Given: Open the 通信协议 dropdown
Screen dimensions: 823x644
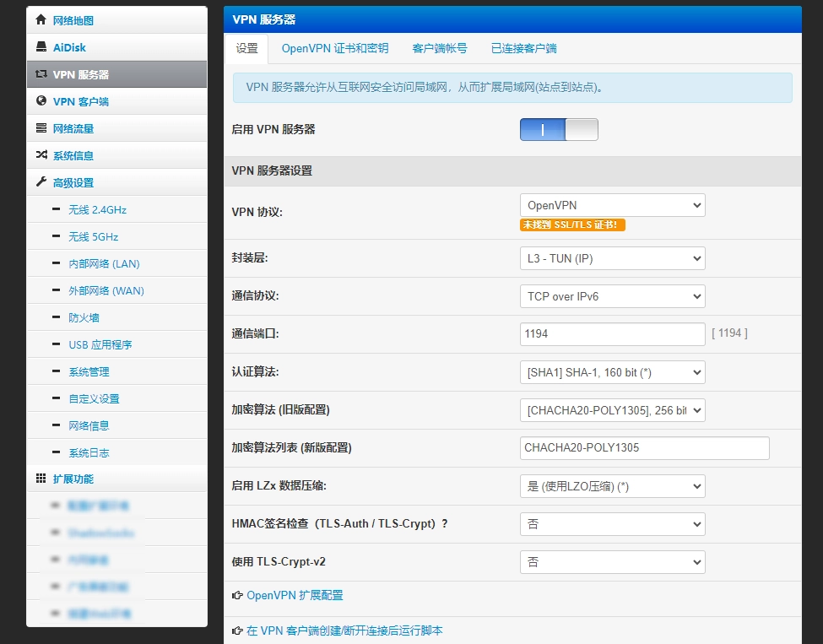Looking at the screenshot, I should [612, 296].
